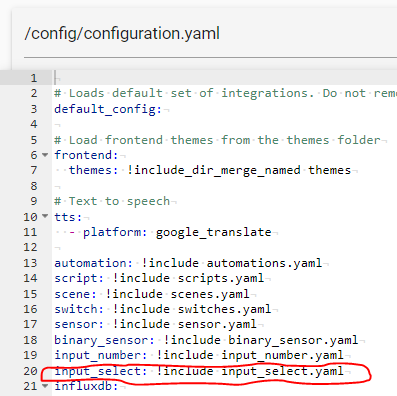Click the /config/configuration.yaml file path title
Screen dimensions: 397x396
[122, 34]
